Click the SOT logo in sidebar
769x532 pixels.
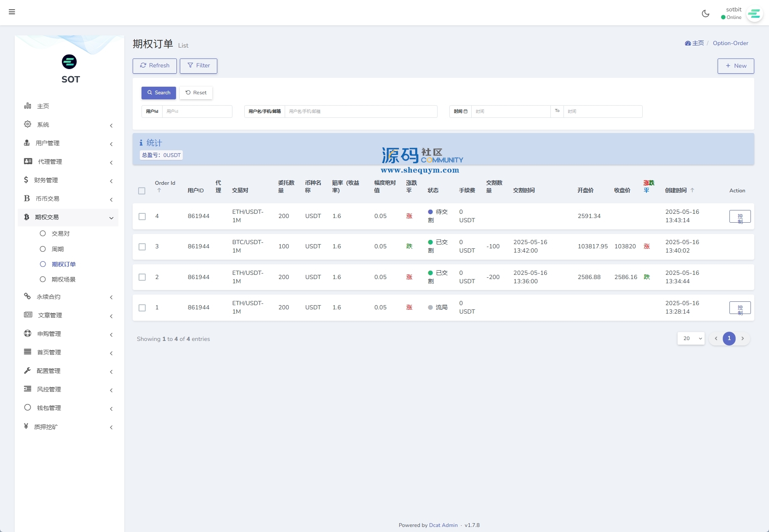point(69,62)
